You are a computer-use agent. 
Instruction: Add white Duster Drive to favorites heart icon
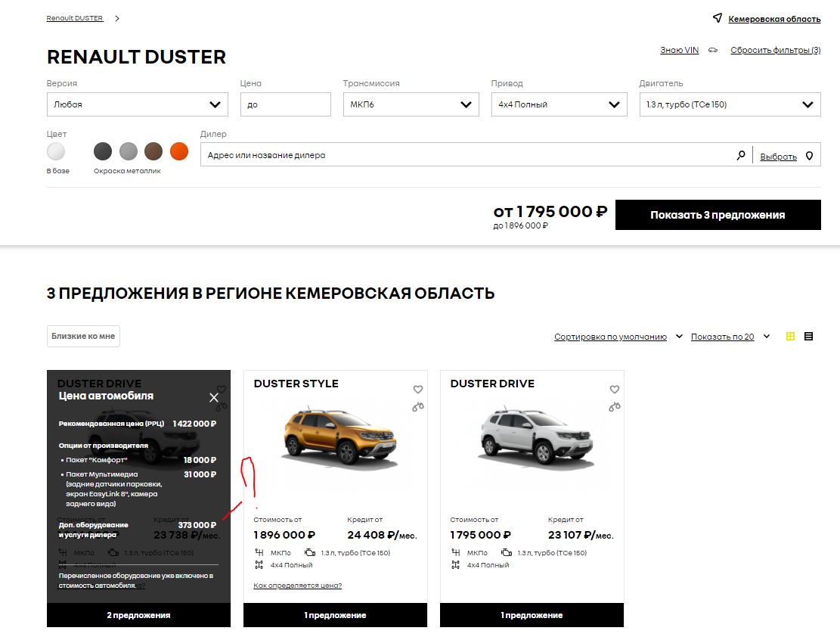click(615, 390)
